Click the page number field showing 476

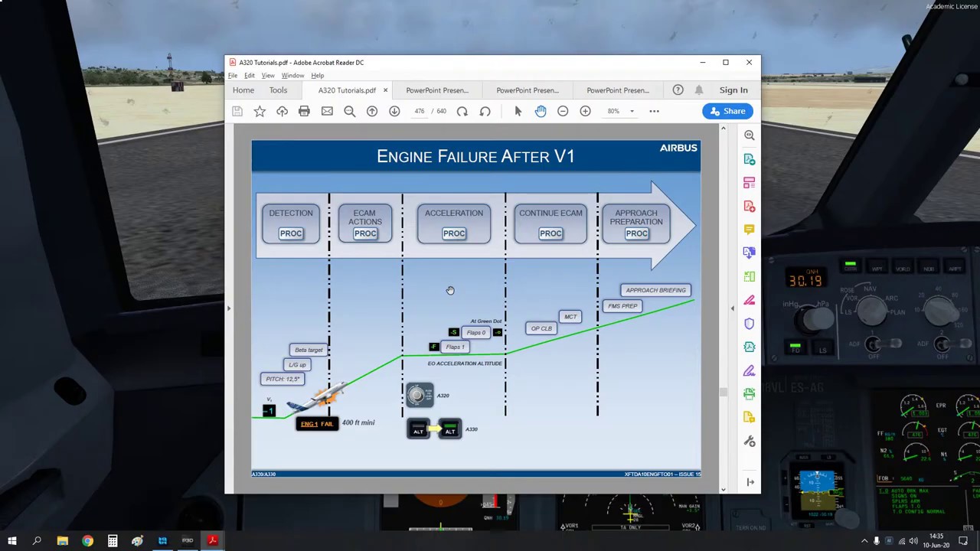[420, 111]
